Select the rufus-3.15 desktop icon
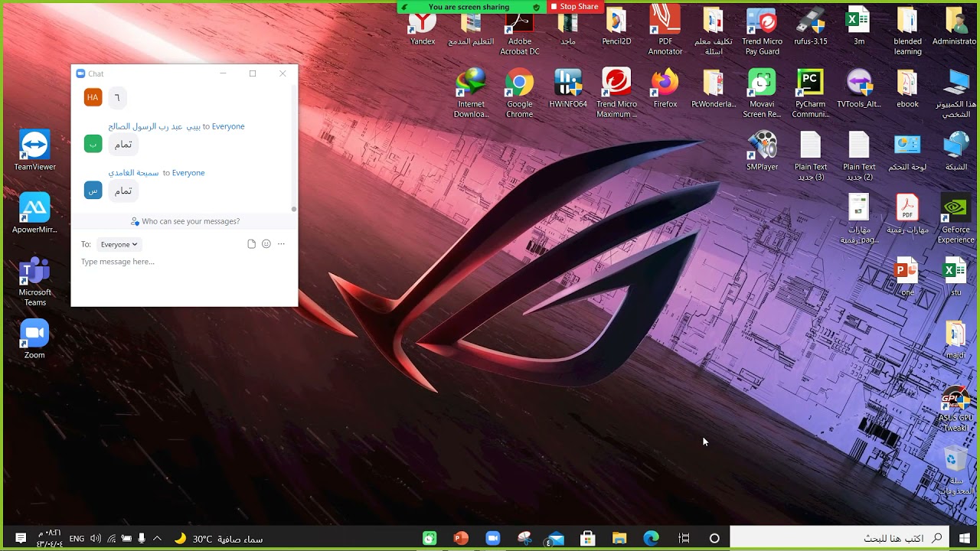 point(810,26)
